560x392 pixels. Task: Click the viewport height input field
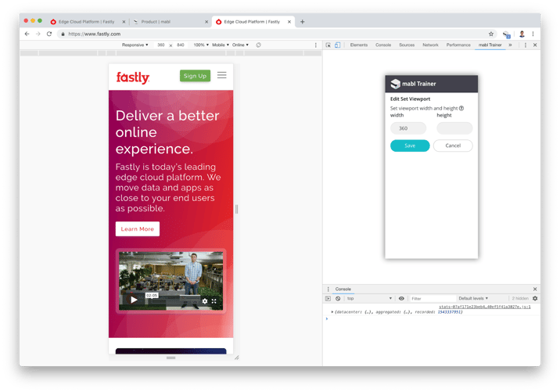454,128
